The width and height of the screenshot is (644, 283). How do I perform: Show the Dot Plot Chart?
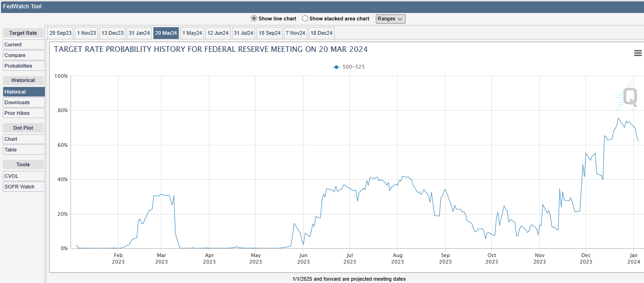point(24,139)
